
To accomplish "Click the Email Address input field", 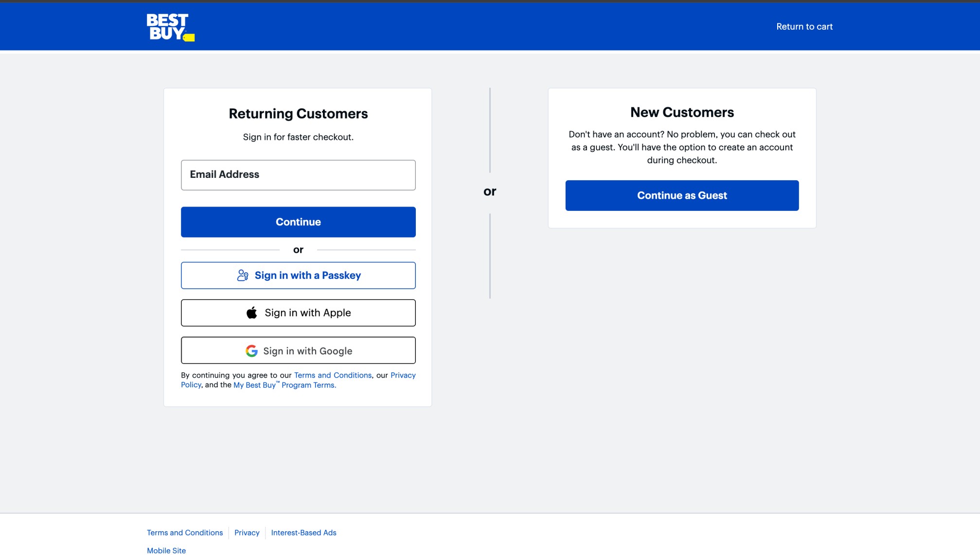I will [x=298, y=174].
